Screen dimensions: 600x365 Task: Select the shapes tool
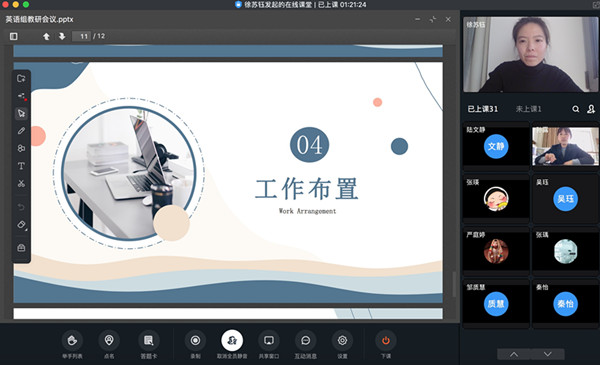click(x=21, y=148)
